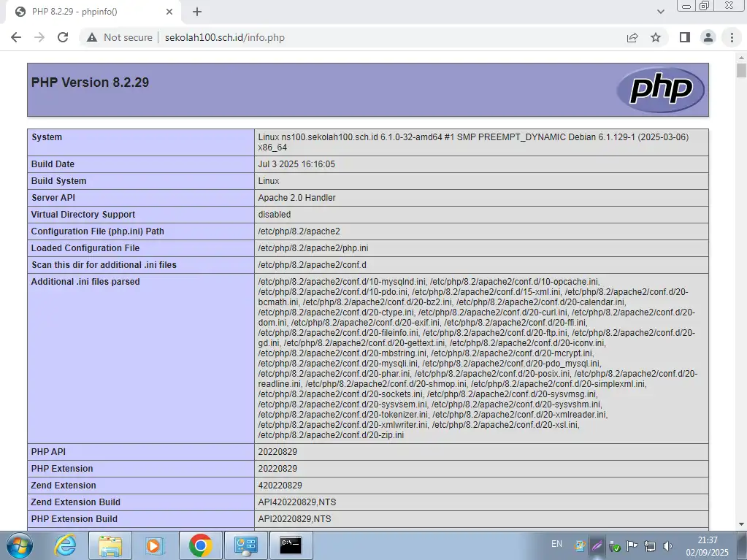The image size is (747, 560).
Task: Open Chrome's three-dot menu
Action: (732, 37)
